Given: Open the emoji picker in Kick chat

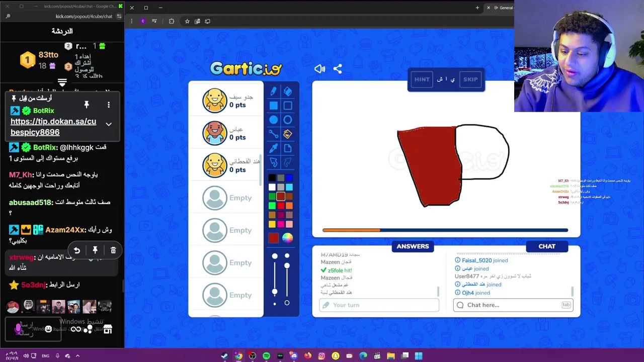Looking at the screenshot, I should pos(48,329).
